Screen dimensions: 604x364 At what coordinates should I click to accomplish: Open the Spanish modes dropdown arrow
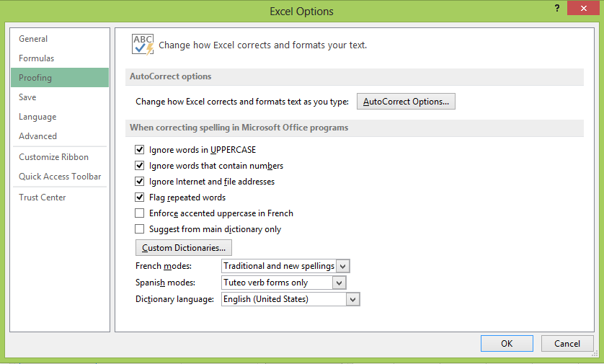point(339,283)
